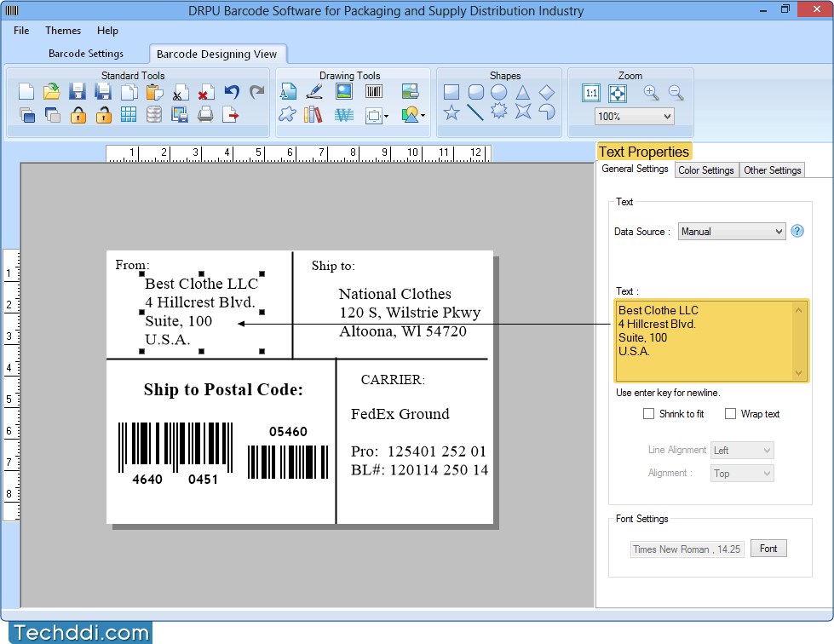This screenshot has width=834, height=644.
Task: Draw a triangle shape
Action: [x=523, y=93]
